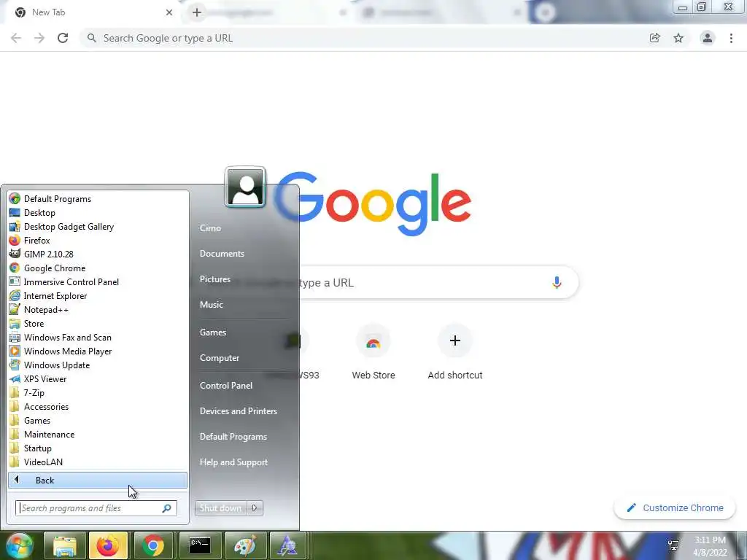The width and height of the screenshot is (747, 560).
Task: Add shortcut on new tab page
Action: tap(455, 352)
